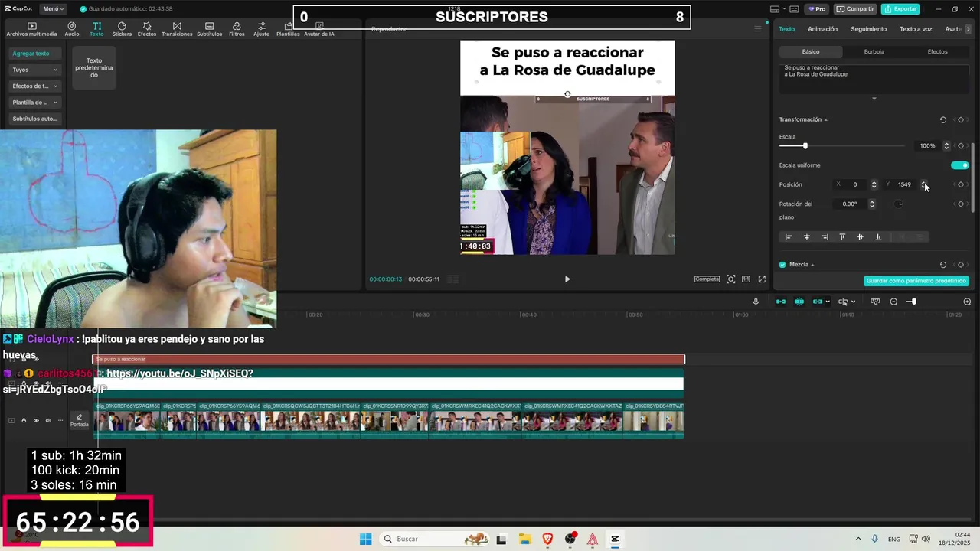Switch to the Animación tab

coord(822,29)
